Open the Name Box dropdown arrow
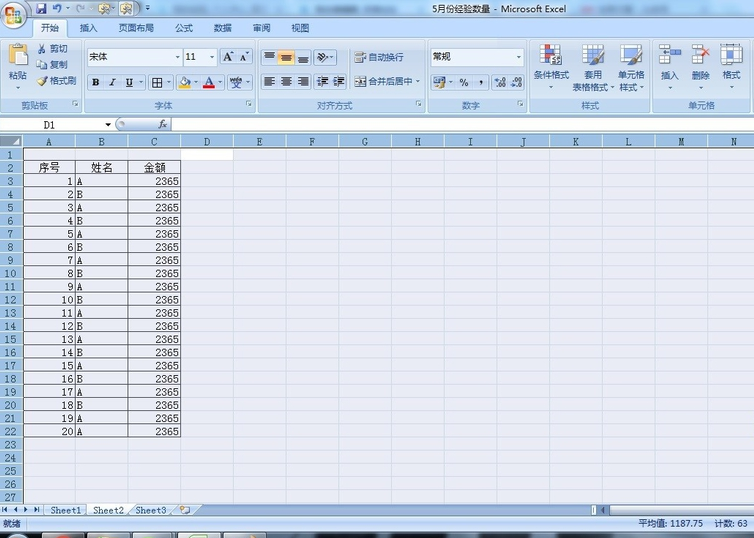The height and width of the screenshot is (538, 754). (108, 125)
